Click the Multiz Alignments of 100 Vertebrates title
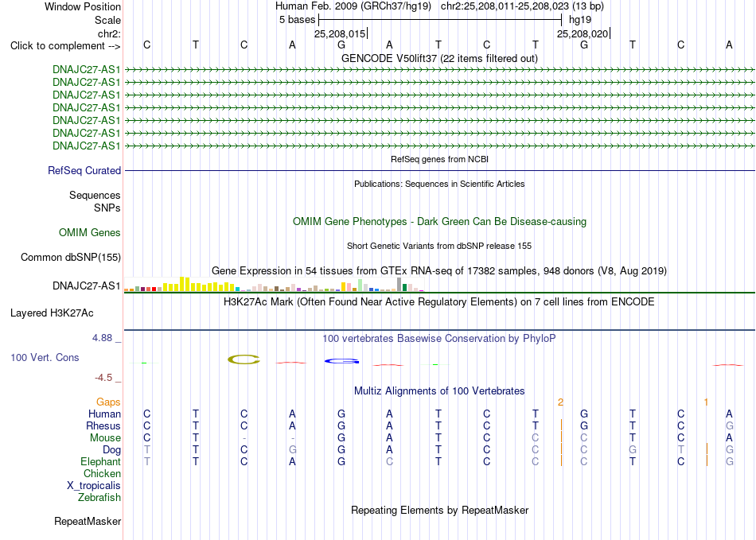756x540 pixels. [439, 390]
